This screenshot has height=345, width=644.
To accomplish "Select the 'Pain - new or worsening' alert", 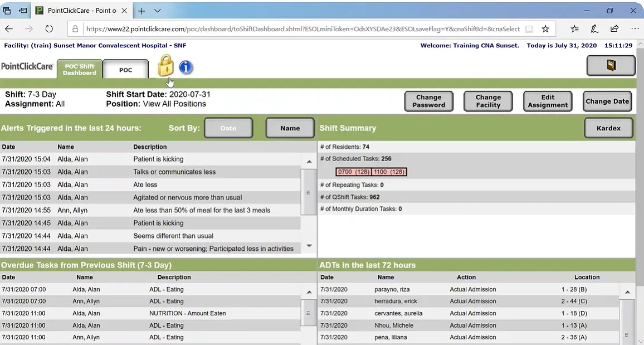I will coord(150,249).
